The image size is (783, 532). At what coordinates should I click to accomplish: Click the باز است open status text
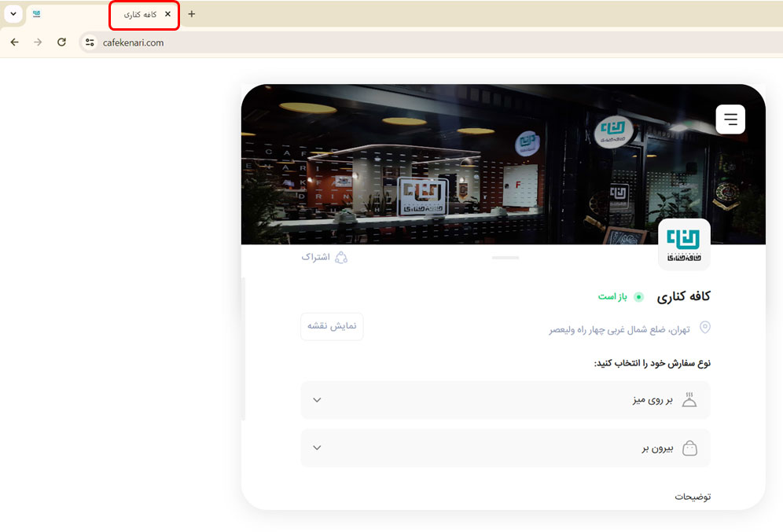[x=612, y=297]
